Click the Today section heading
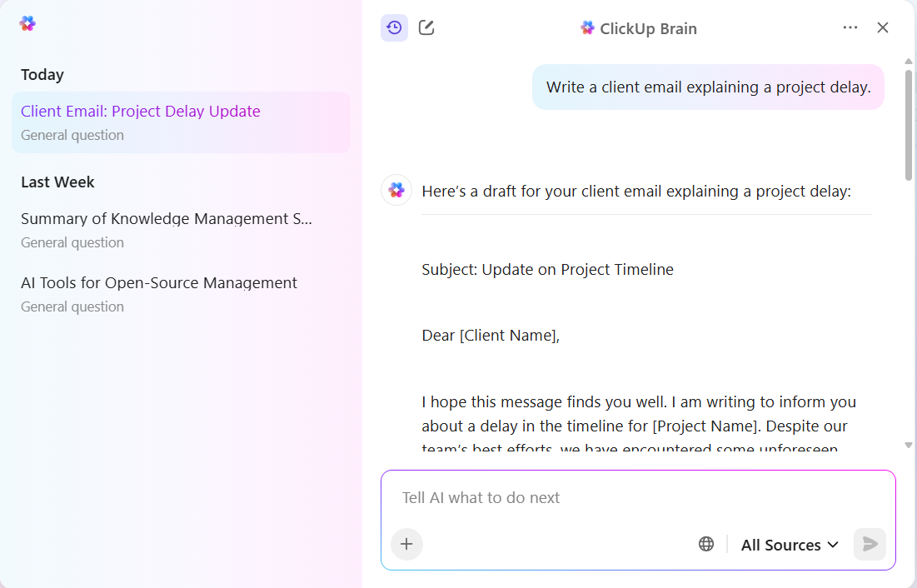The height and width of the screenshot is (588, 917). pos(42,74)
